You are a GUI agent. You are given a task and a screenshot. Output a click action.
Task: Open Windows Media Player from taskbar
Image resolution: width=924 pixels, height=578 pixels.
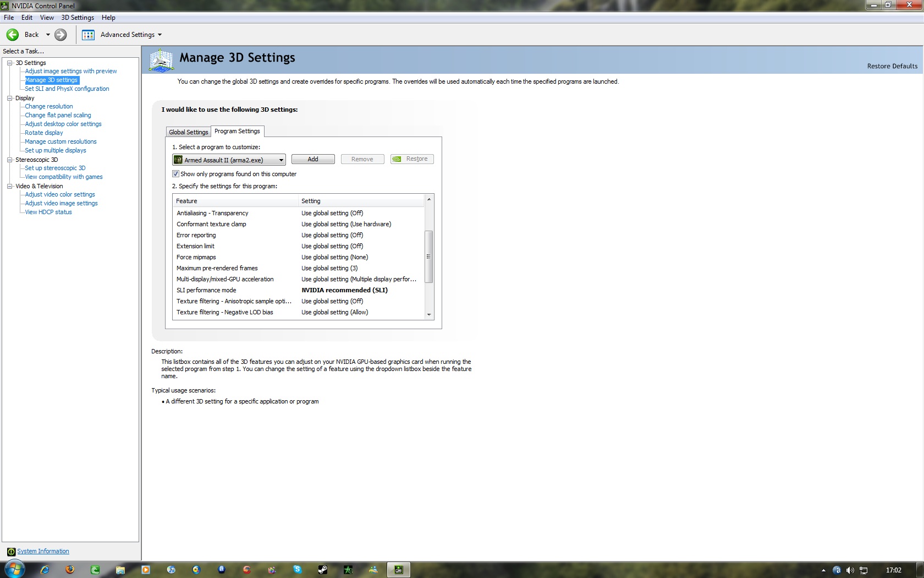146,570
